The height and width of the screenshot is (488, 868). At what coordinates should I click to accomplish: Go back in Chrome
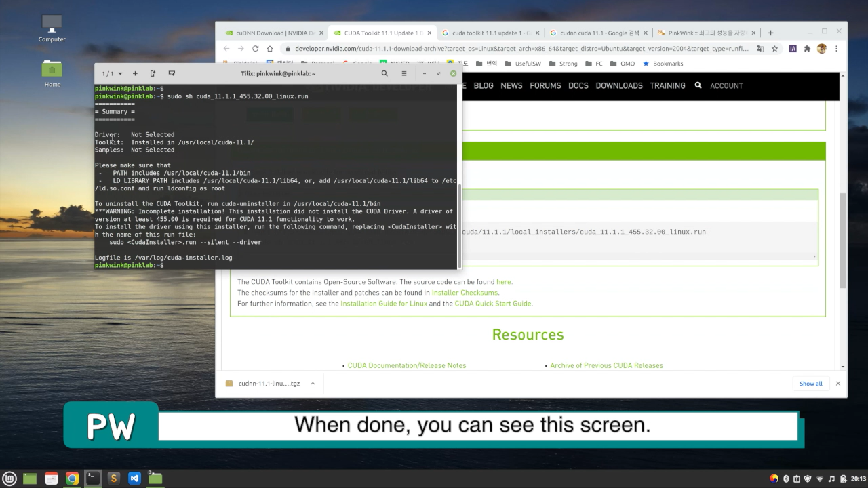pos(226,49)
